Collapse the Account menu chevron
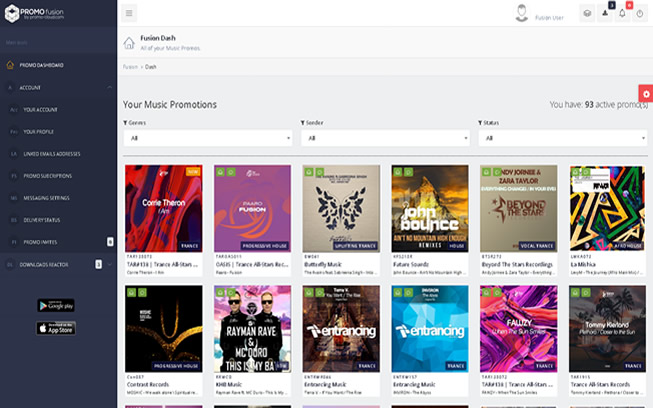This screenshot has width=653, height=408. click(110, 87)
